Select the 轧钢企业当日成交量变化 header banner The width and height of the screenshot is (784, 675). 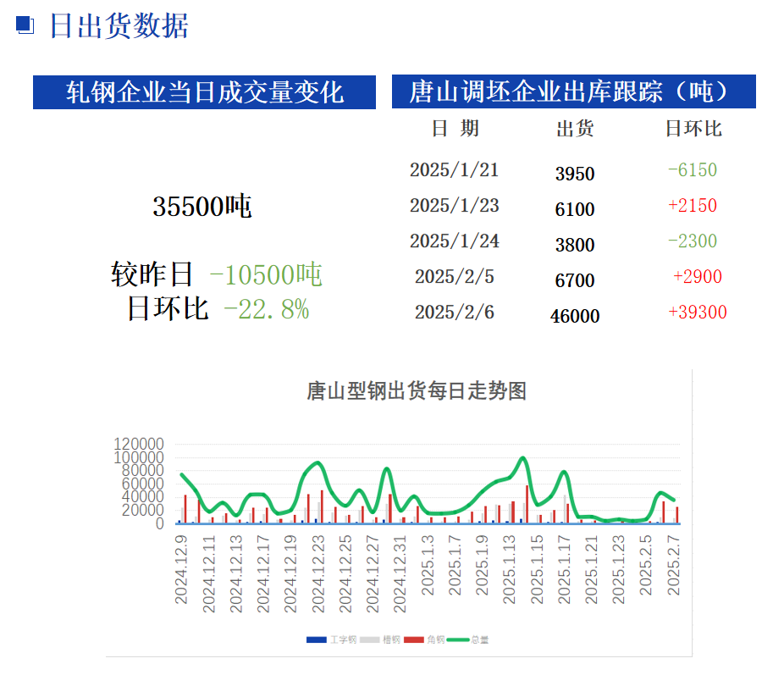[204, 92]
